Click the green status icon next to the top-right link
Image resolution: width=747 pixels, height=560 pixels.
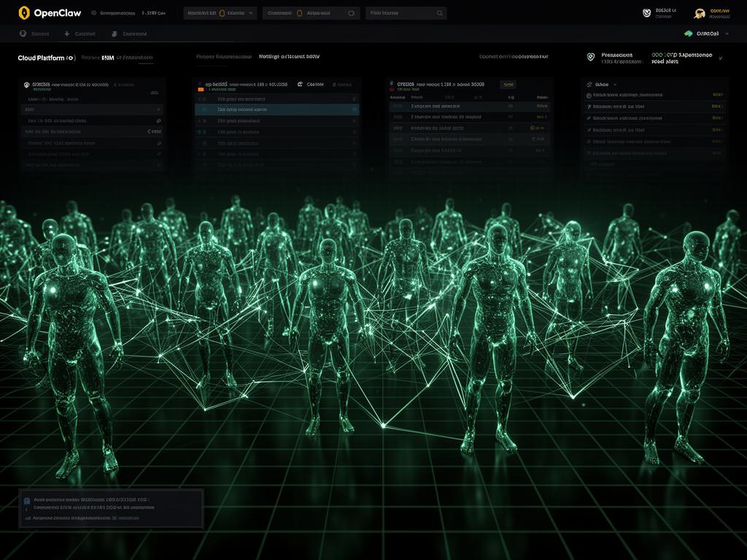click(687, 33)
